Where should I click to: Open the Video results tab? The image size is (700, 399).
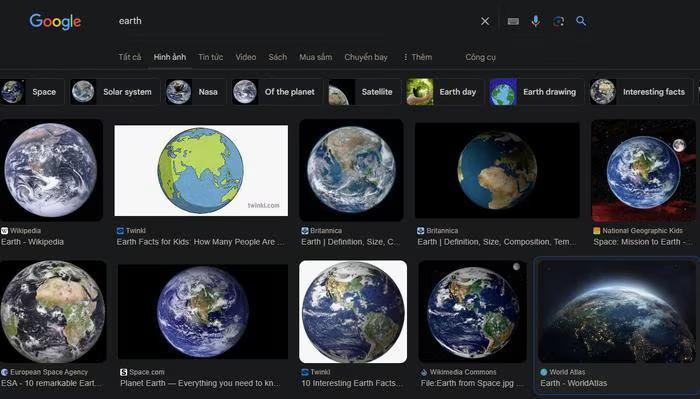pyautogui.click(x=246, y=57)
